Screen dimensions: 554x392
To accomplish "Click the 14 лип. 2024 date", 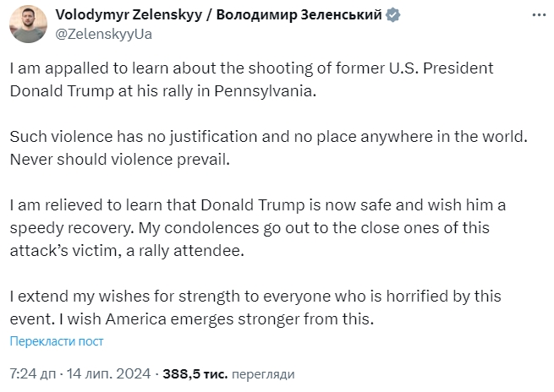I will pyautogui.click(x=108, y=373).
